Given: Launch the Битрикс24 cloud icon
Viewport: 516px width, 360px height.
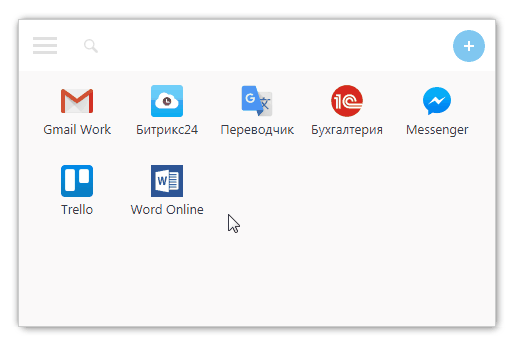Looking at the screenshot, I should [x=167, y=101].
